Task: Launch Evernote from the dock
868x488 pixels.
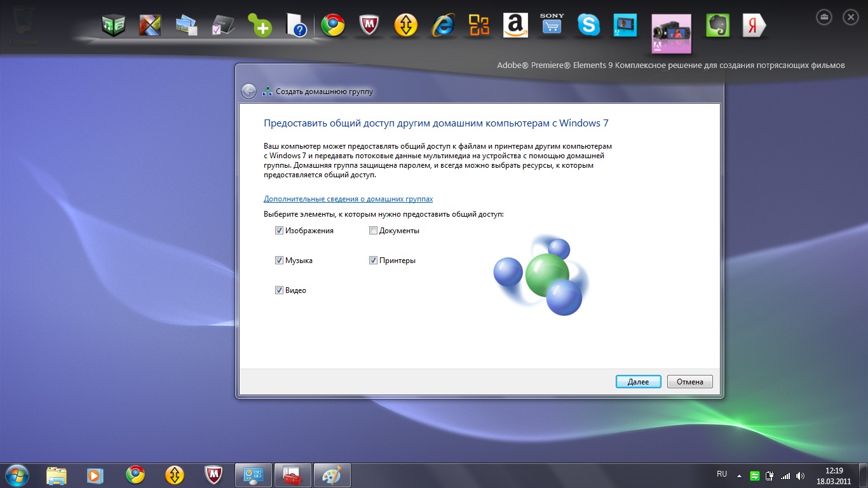Action: pos(717,25)
